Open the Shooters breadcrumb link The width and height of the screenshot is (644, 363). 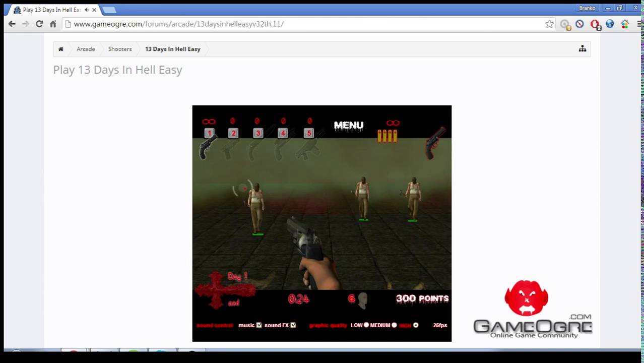click(120, 49)
